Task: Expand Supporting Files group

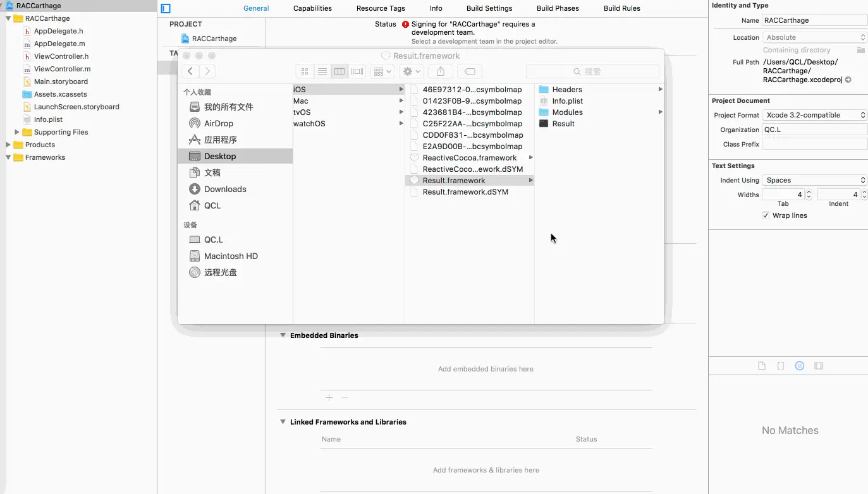Action: click(17, 132)
